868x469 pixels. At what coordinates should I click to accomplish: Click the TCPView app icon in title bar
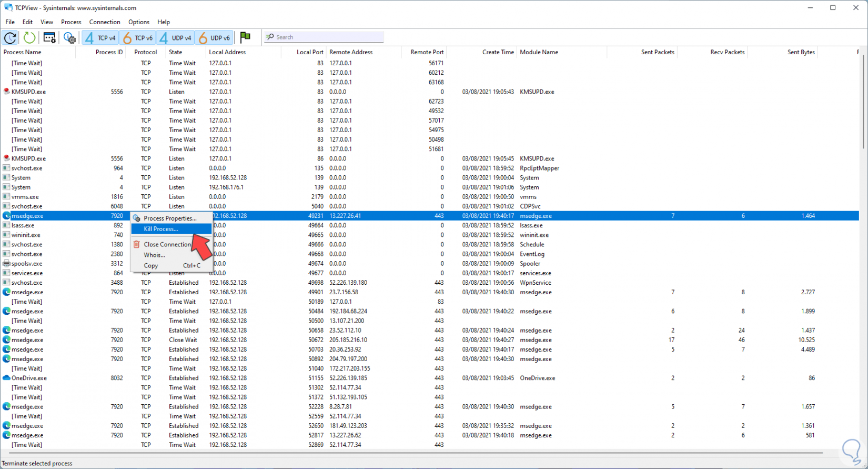pyautogui.click(x=8, y=8)
